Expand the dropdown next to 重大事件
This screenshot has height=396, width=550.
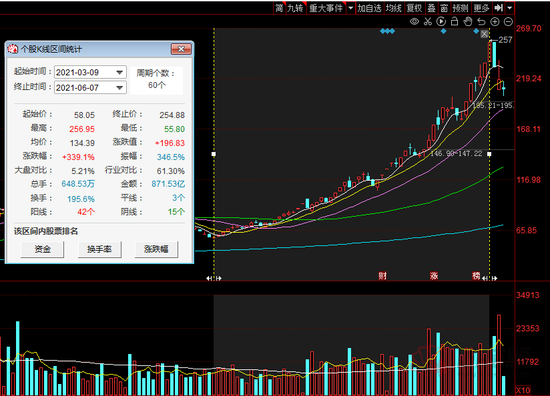tap(350, 8)
